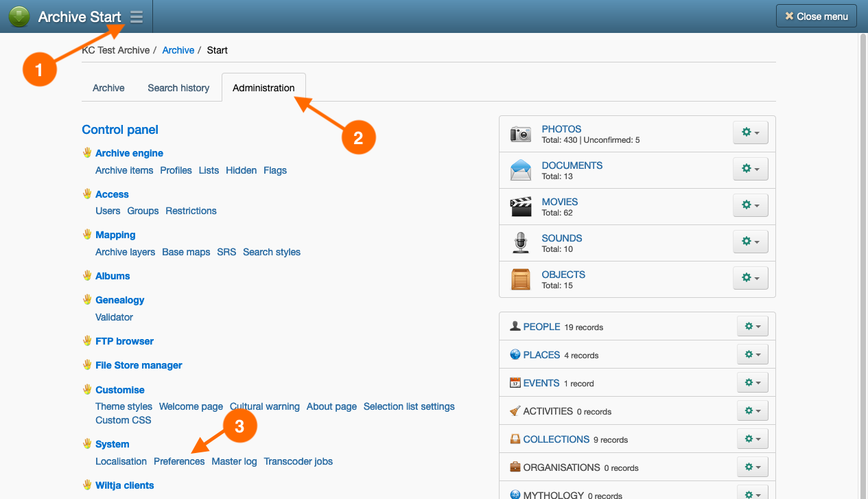This screenshot has width=868, height=499.
Task: Open the gear dropdown for People
Action: (753, 327)
